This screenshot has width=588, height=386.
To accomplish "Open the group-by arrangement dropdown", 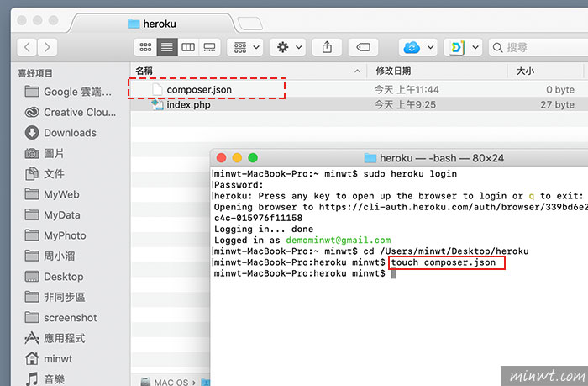I will 246,47.
